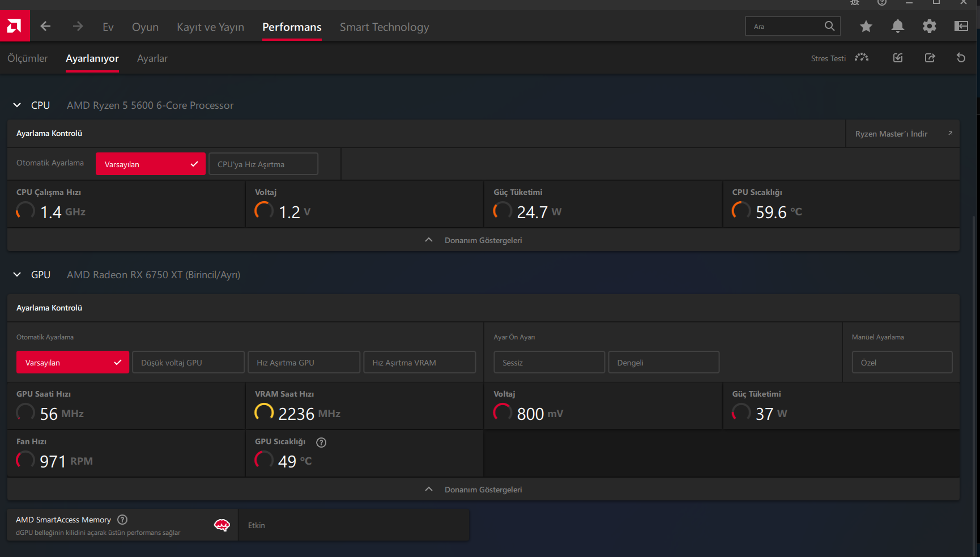Select the Sessiz tuning preset
This screenshot has width=980, height=557.
(549, 363)
